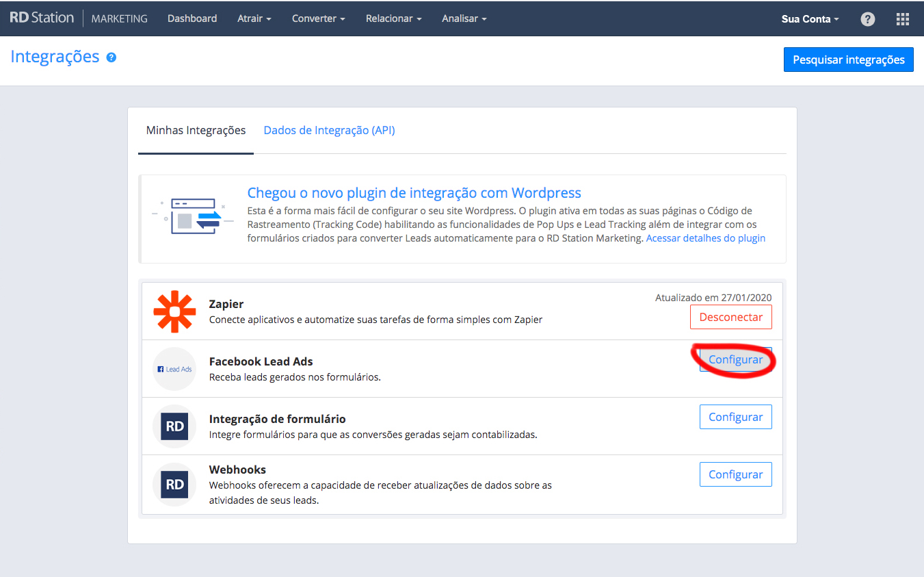The width and height of the screenshot is (924, 577).
Task: Select the Minhas Integrações tab
Action: (x=196, y=130)
